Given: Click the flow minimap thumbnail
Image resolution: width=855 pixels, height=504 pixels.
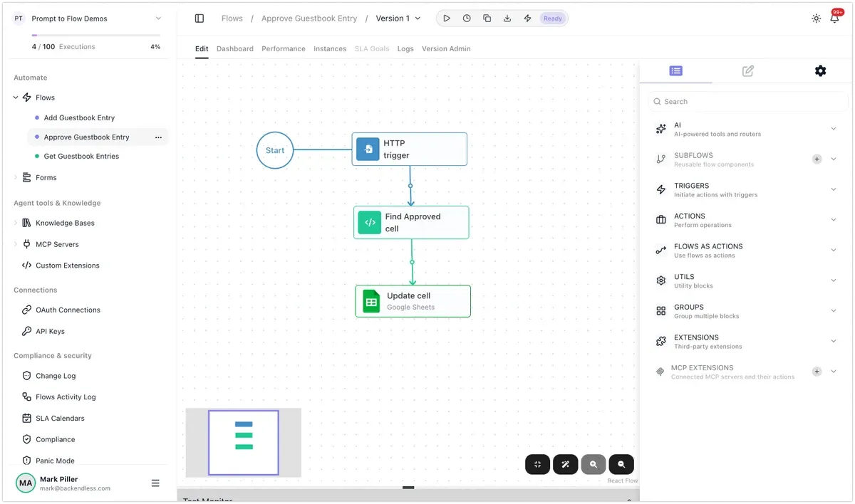Looking at the screenshot, I should (x=244, y=442).
